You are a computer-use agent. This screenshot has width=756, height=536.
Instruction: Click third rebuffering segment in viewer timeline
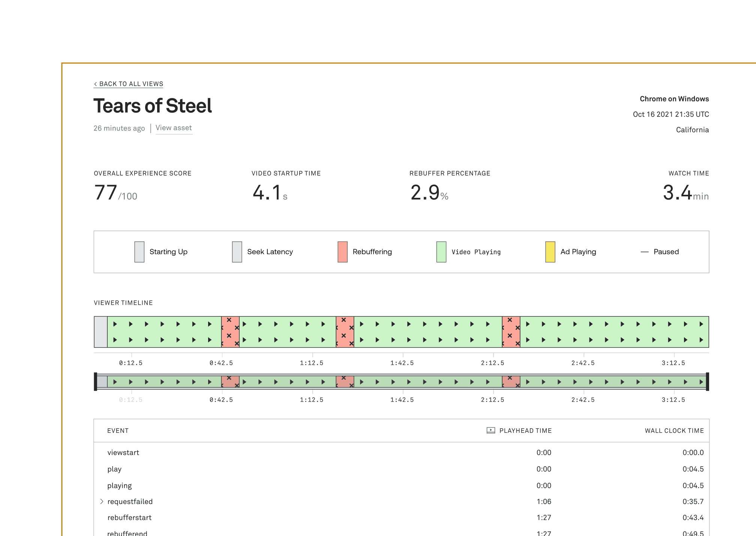coord(511,332)
